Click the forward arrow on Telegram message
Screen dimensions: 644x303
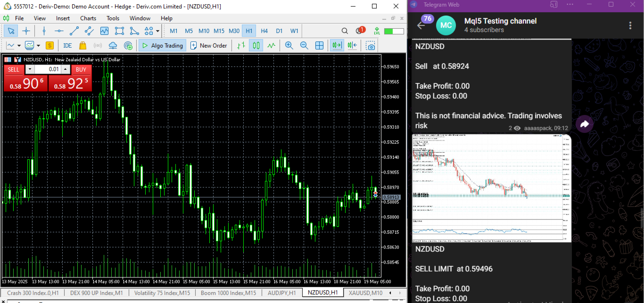(585, 124)
